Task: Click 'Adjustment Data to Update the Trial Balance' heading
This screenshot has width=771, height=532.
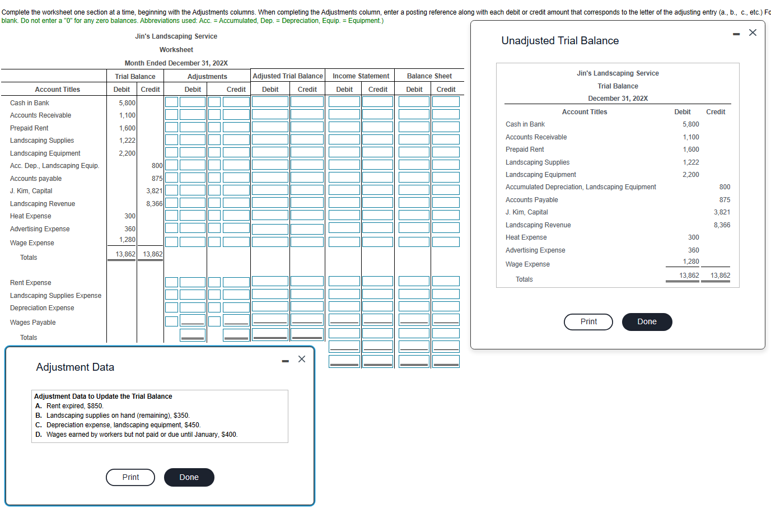Action: click(103, 396)
